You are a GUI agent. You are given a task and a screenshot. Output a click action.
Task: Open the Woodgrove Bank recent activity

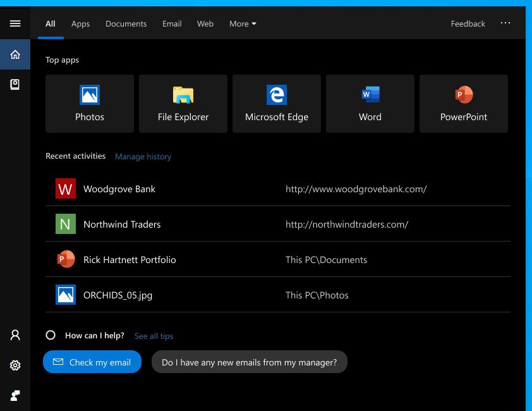[119, 189]
